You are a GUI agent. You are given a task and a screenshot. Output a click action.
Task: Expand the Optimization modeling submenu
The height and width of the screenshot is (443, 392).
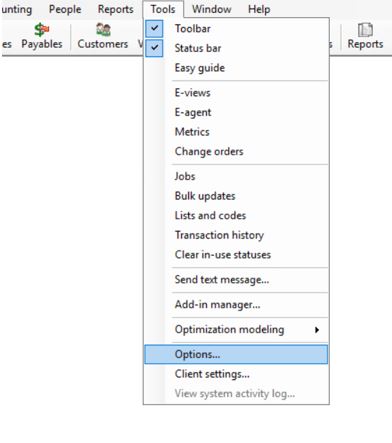pyautogui.click(x=236, y=330)
